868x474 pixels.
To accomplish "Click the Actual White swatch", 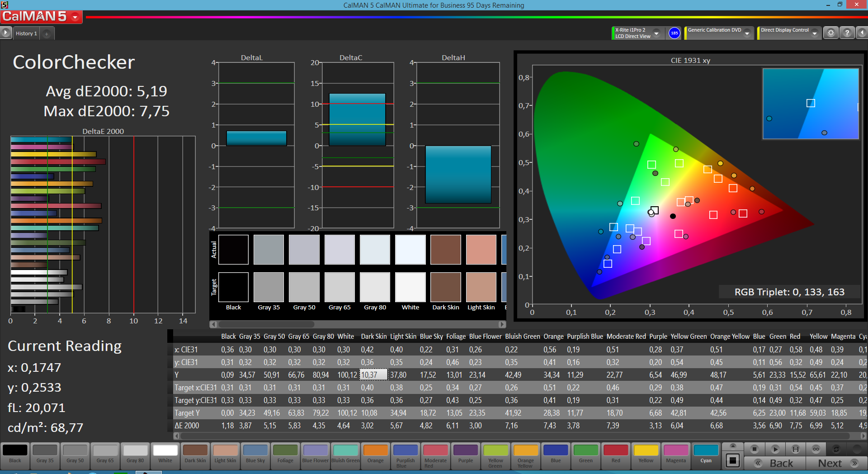I will point(410,249).
